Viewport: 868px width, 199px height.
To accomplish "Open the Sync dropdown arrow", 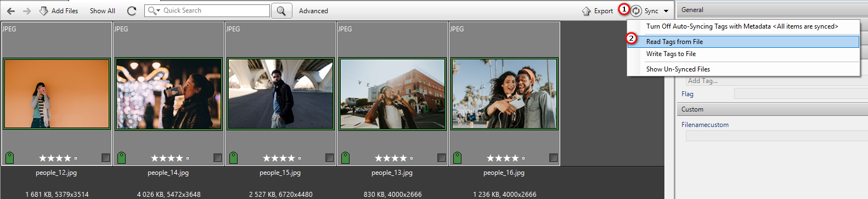I will (x=666, y=11).
